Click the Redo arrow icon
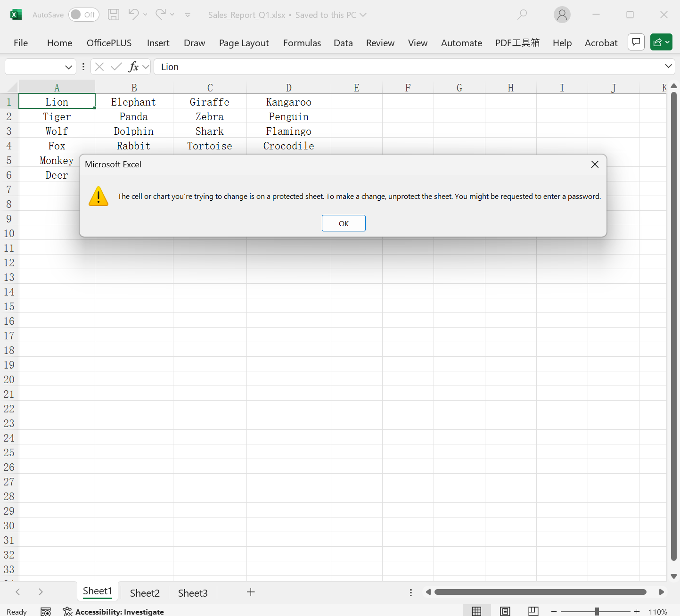Screen dimensions: 680x616 (x=160, y=15)
